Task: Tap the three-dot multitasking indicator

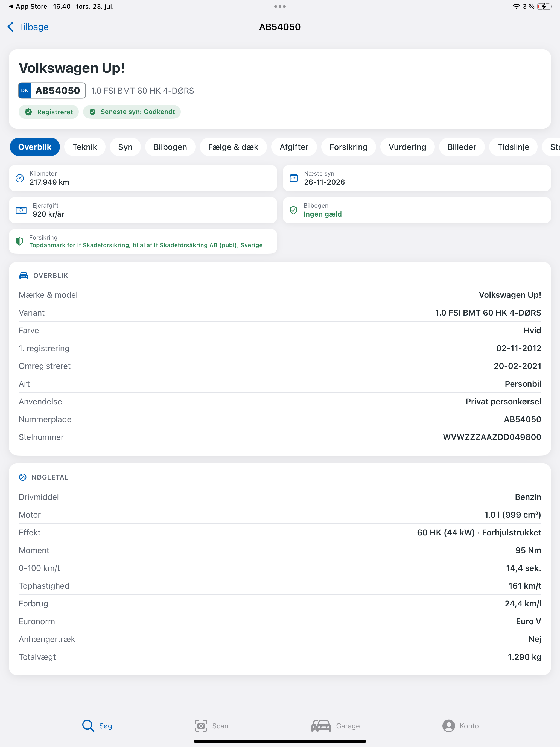Action: [x=280, y=6]
